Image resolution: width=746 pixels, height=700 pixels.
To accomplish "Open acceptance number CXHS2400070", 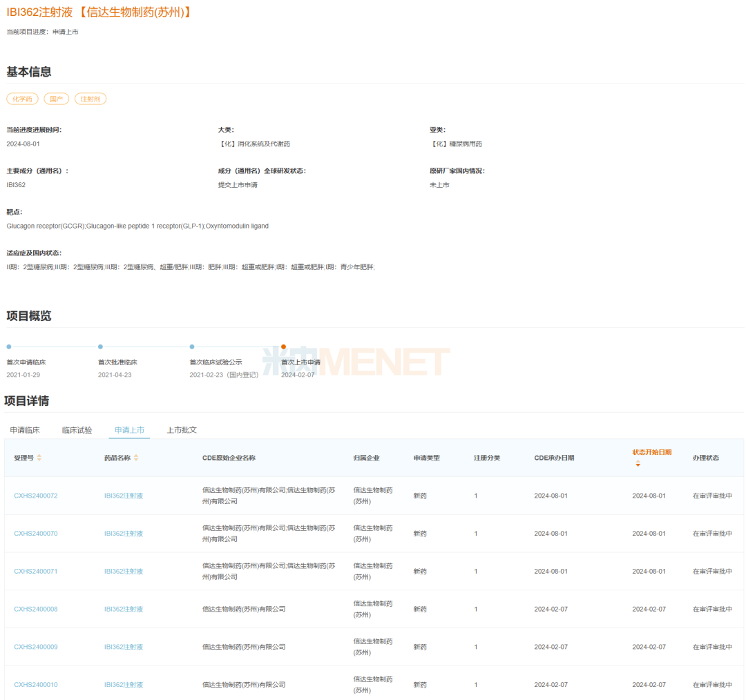I will (36, 534).
